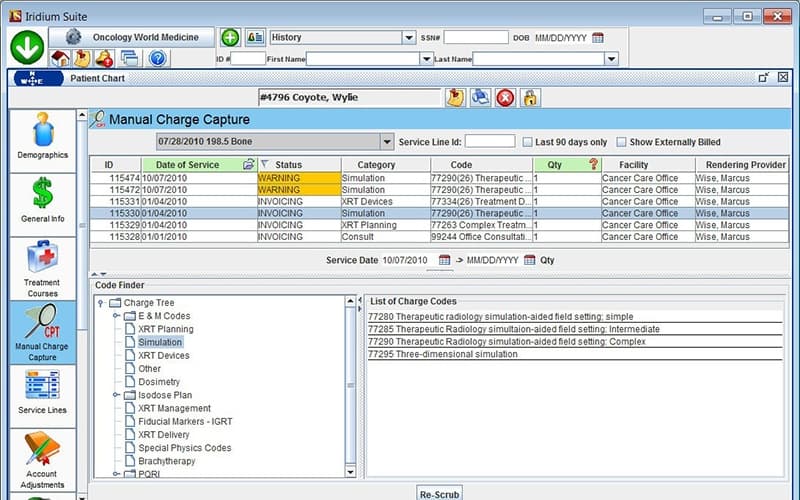Click the ID # input field
Image resolution: width=800 pixels, height=500 pixels.
[x=248, y=59]
